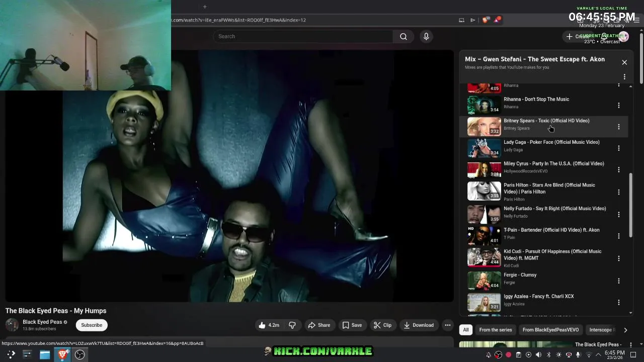The width and height of the screenshot is (644, 362).
Task: Open a new browser tab with plus button
Action: pyautogui.click(x=205, y=7)
